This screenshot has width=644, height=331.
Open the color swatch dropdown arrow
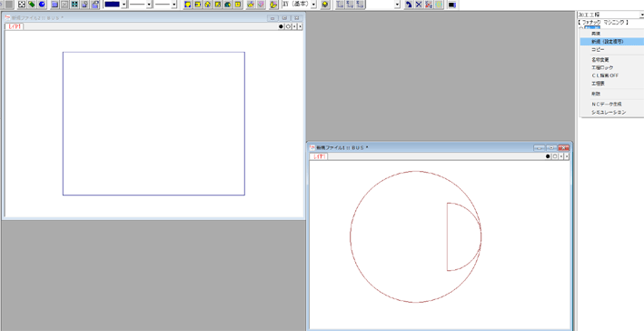124,5
